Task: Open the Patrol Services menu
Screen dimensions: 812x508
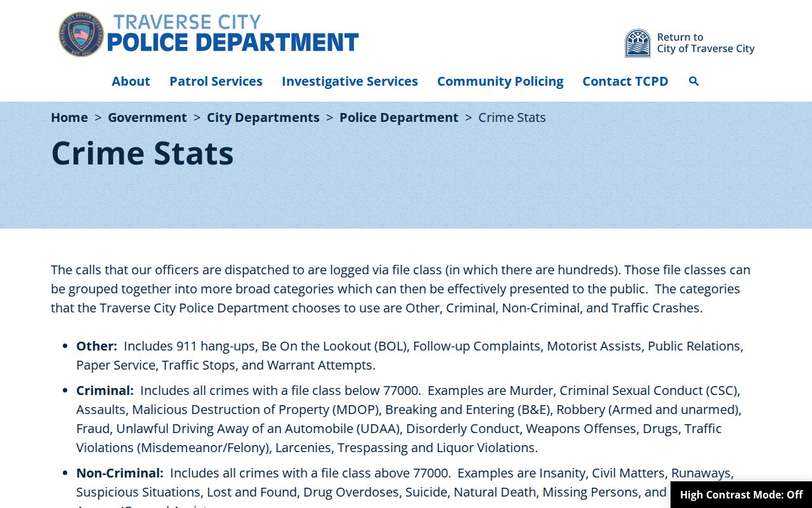Action: (216, 81)
